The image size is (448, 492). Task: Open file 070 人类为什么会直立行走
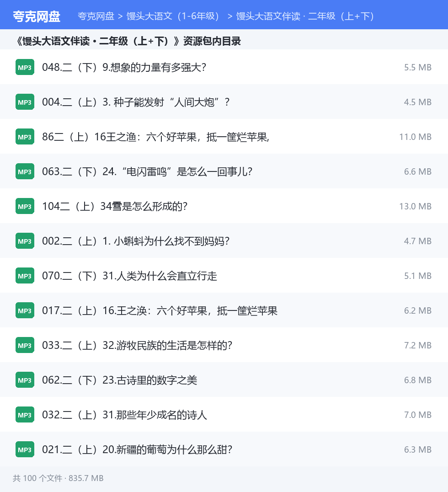tap(129, 276)
